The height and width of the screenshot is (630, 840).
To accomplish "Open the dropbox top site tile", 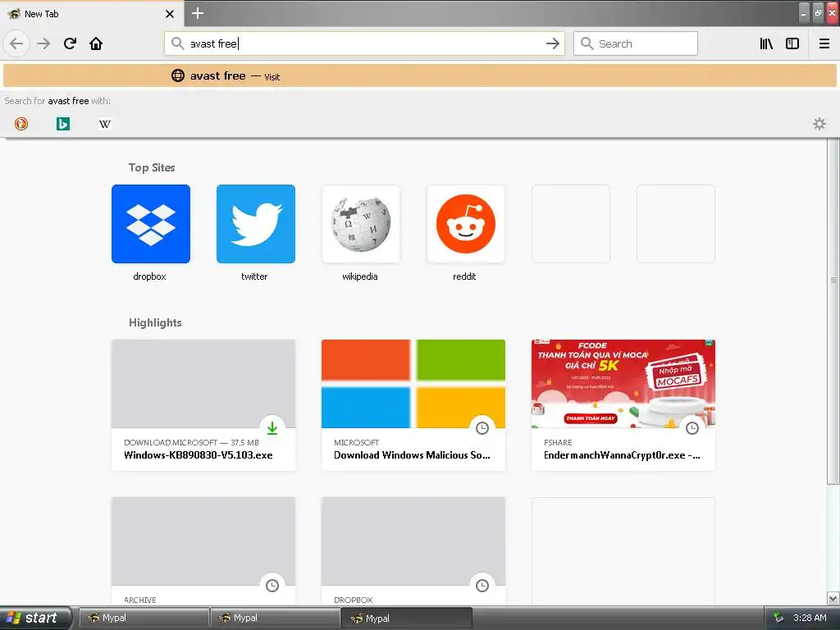I will 151,224.
